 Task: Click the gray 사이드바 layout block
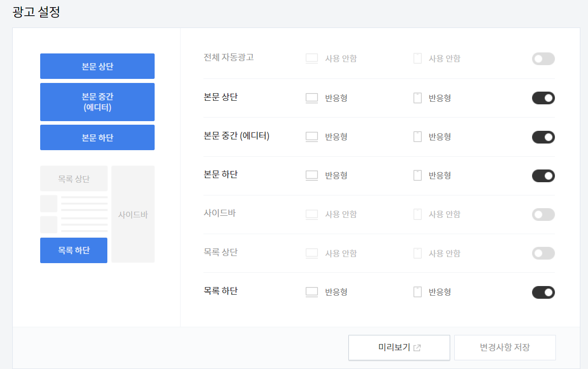pos(133,214)
